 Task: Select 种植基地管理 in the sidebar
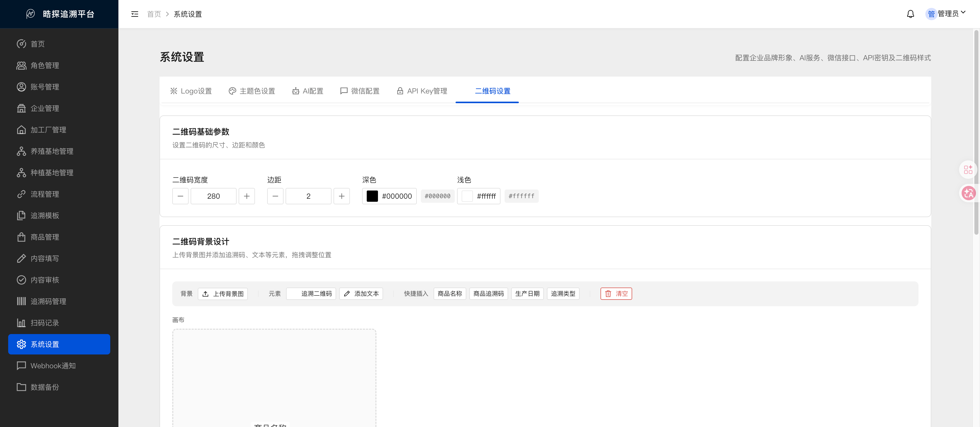(59, 173)
